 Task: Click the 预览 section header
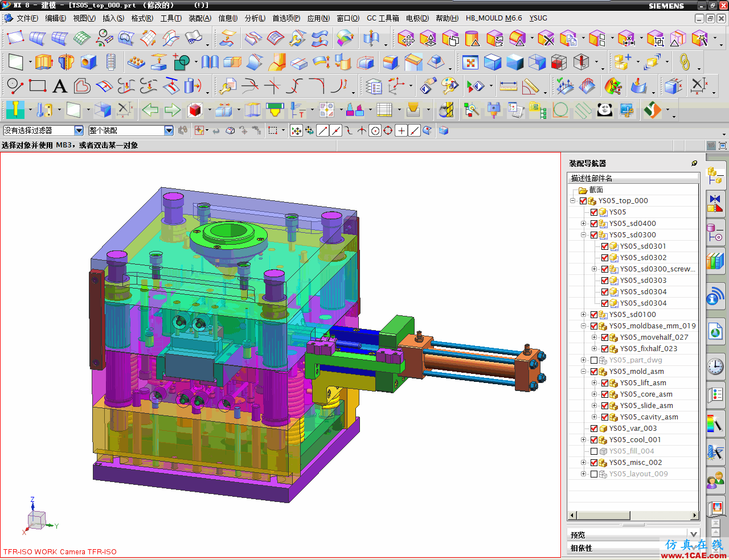578,535
